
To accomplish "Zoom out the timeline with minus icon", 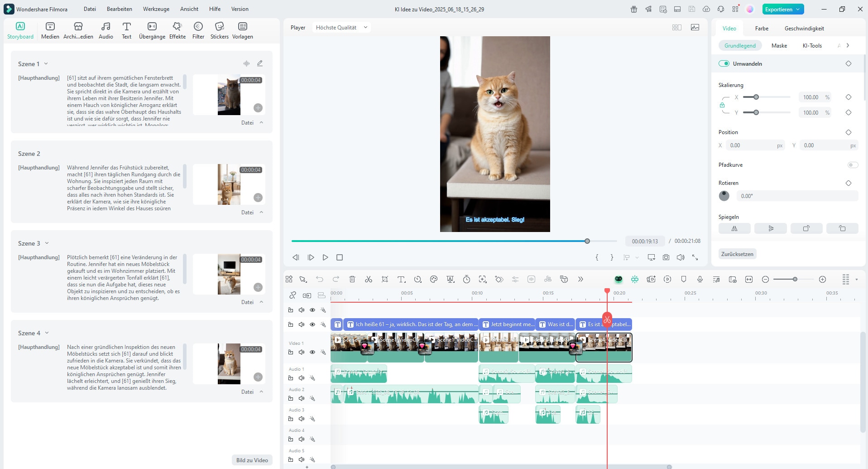I will pyautogui.click(x=765, y=279).
